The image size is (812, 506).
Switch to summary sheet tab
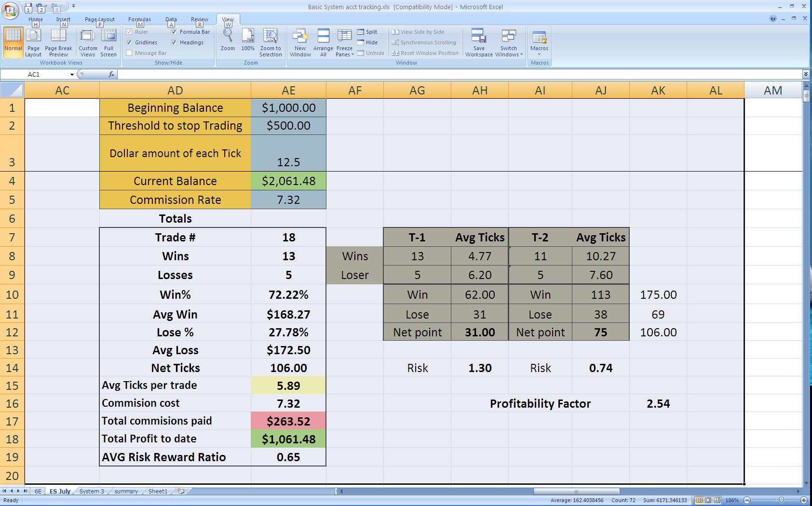(x=126, y=491)
